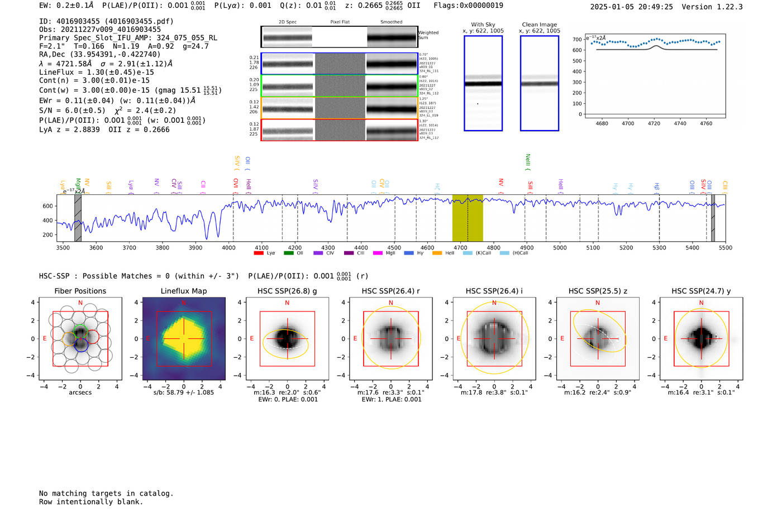Click the green NeIII line label
The image size is (782, 532).
528,162
